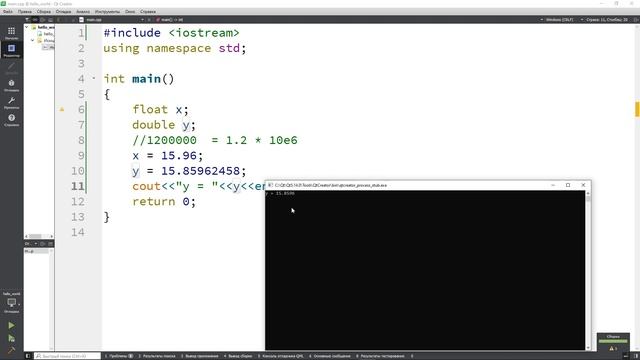Open the Правка menu

click(24, 12)
